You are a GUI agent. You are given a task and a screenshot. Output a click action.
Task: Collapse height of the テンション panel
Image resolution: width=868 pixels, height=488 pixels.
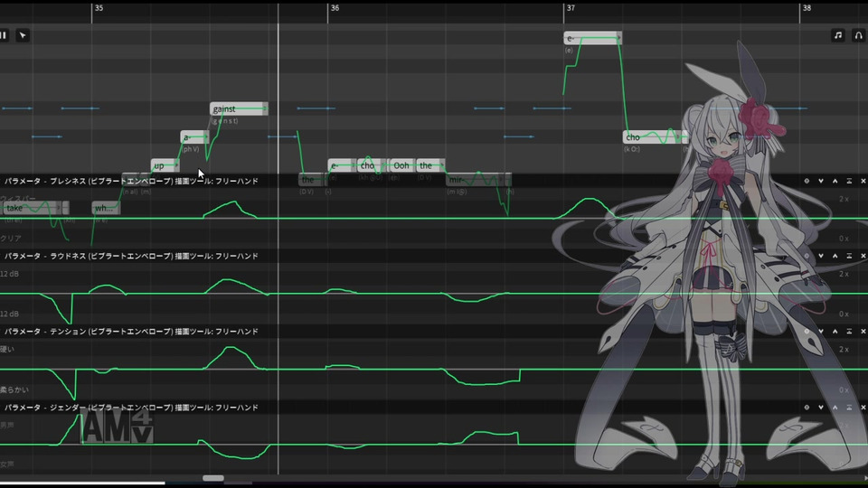click(849, 332)
